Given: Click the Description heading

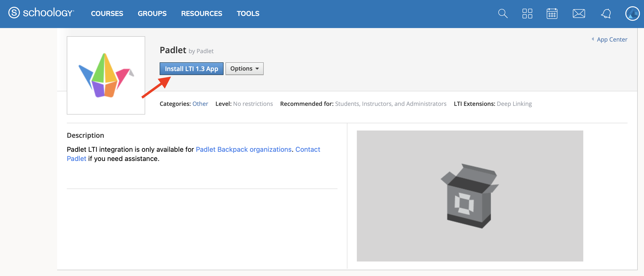Looking at the screenshot, I should coord(85,135).
